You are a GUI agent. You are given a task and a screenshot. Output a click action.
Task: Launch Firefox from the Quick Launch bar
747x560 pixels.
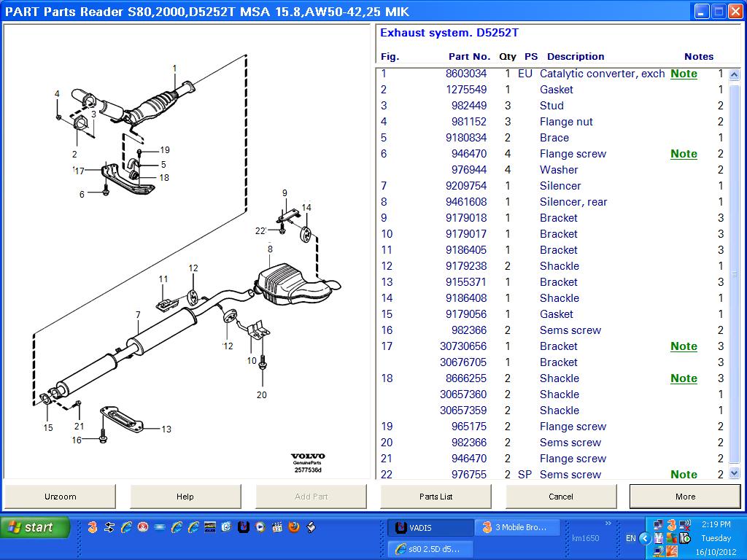(294, 525)
